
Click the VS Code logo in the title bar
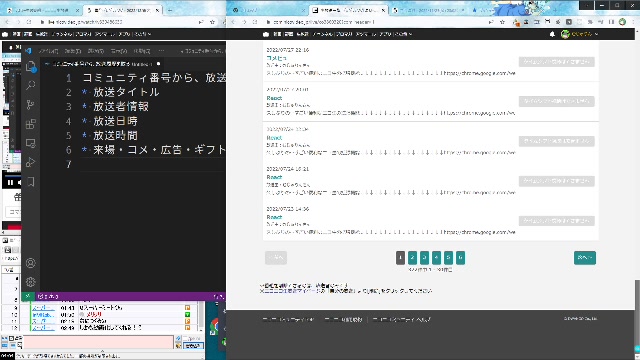click(28, 51)
